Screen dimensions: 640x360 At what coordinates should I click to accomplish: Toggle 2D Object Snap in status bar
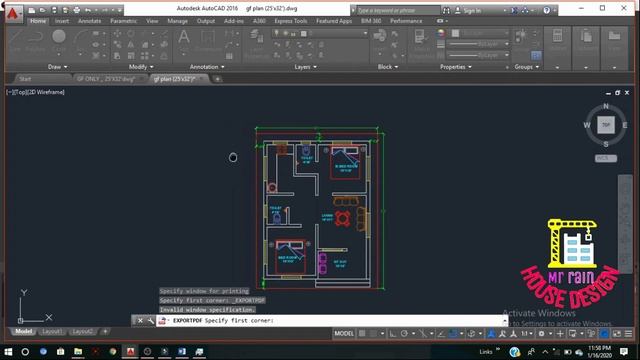point(453,334)
